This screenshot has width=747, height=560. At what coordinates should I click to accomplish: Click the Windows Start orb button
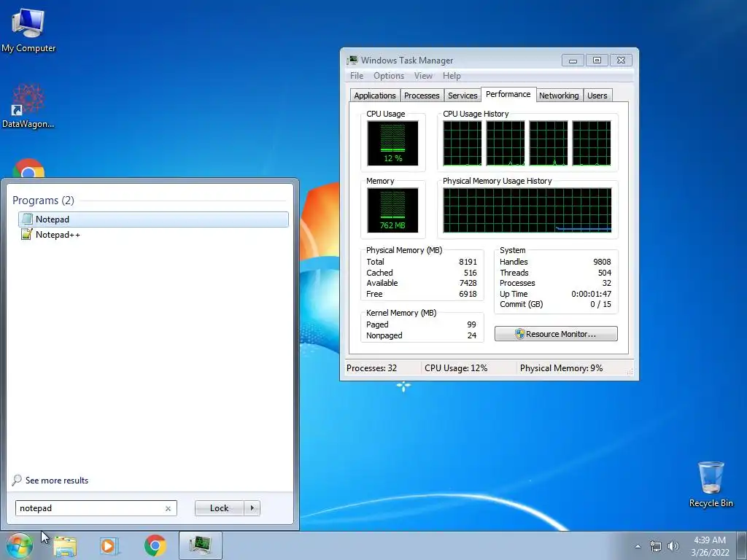click(19, 545)
